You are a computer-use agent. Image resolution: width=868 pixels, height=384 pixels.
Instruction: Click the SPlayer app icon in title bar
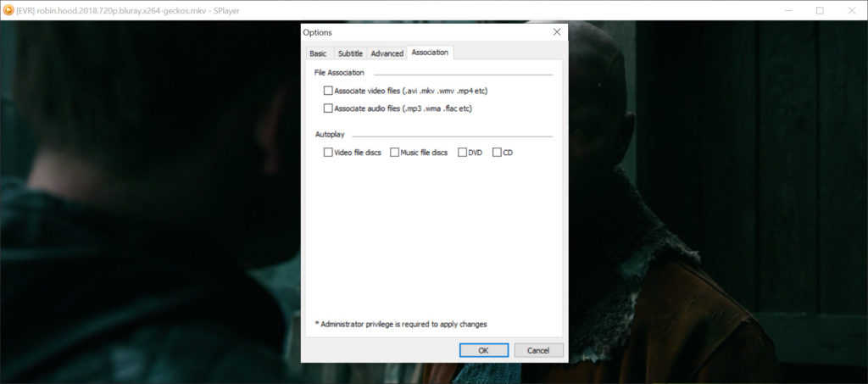(x=8, y=10)
